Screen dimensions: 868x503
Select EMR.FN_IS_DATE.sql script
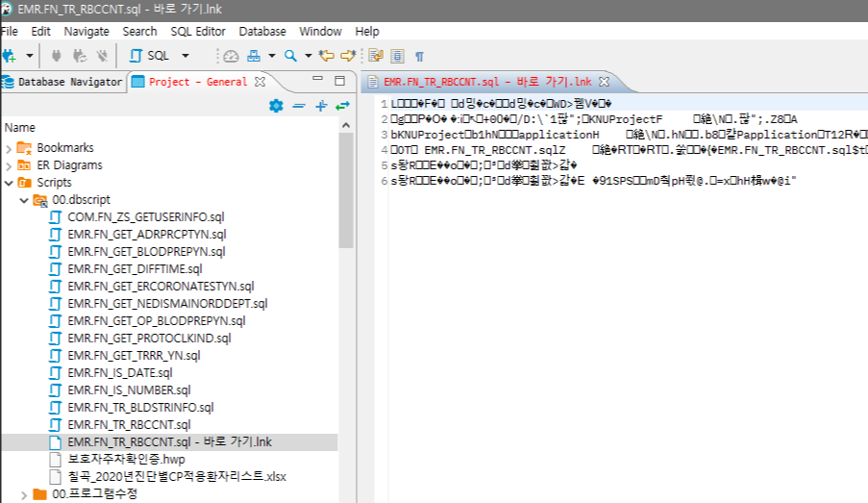pyautogui.click(x=119, y=373)
